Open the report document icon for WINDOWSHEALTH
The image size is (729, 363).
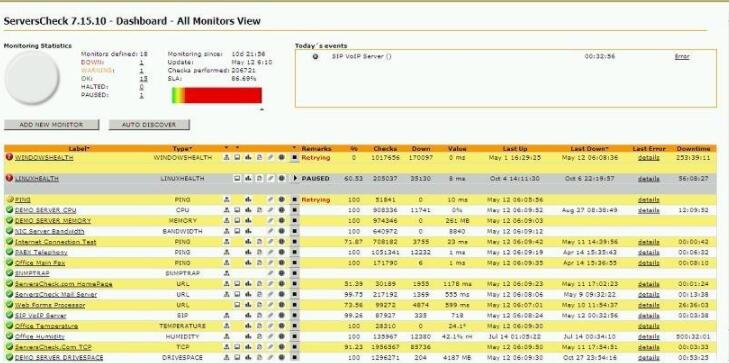point(259,158)
